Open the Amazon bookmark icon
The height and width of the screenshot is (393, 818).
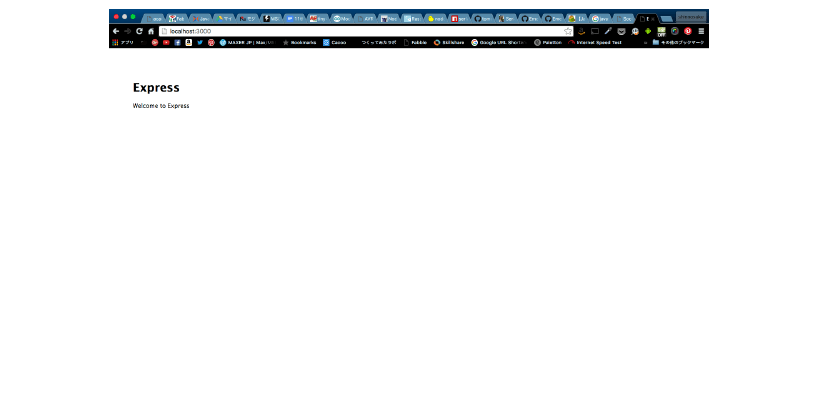click(x=188, y=43)
